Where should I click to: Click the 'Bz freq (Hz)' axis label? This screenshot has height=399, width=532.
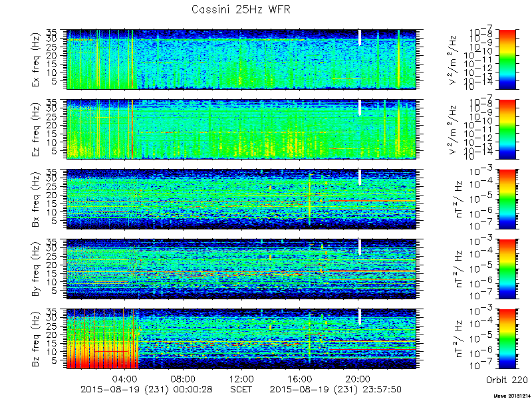(x=36, y=339)
